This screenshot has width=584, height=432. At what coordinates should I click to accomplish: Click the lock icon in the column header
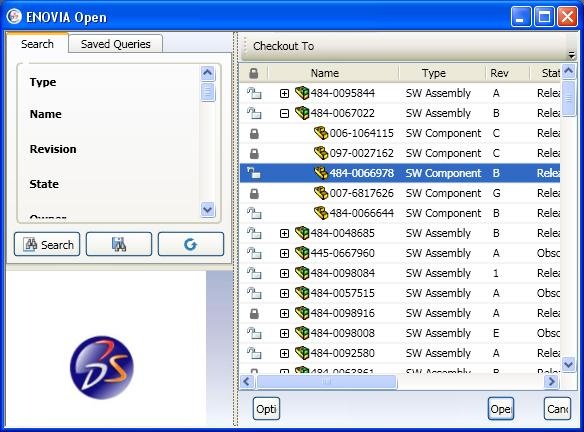(x=254, y=73)
